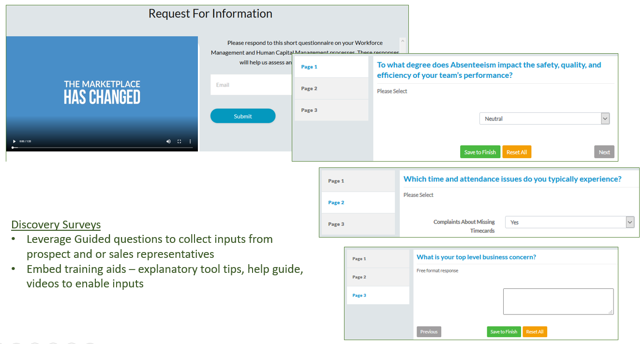Click orange Reset All beside the Next button
644x344 pixels.
coord(516,152)
